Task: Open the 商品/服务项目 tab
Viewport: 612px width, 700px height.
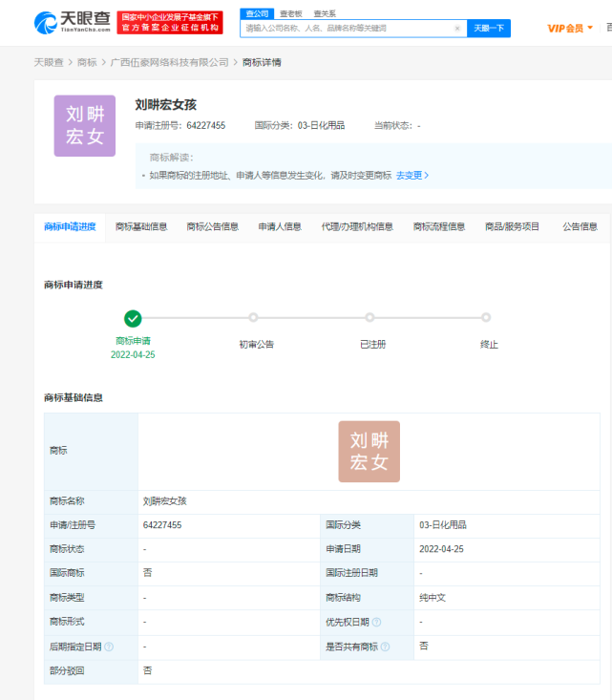Action: [x=512, y=226]
